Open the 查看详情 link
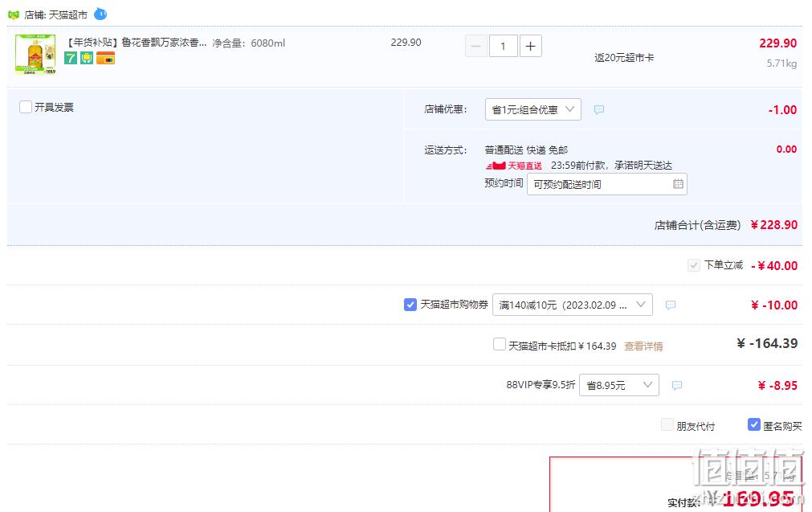This screenshot has width=812, height=512. (x=643, y=346)
